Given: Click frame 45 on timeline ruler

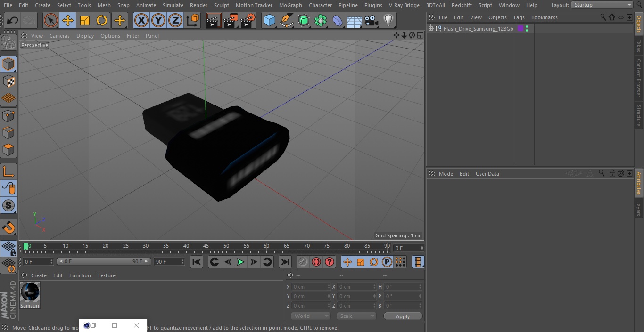Looking at the screenshot, I should click(x=206, y=246).
